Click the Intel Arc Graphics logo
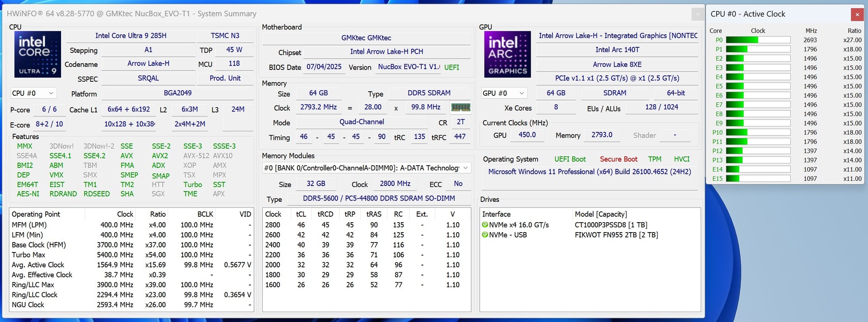The width and height of the screenshot is (868, 322). pyautogui.click(x=508, y=54)
